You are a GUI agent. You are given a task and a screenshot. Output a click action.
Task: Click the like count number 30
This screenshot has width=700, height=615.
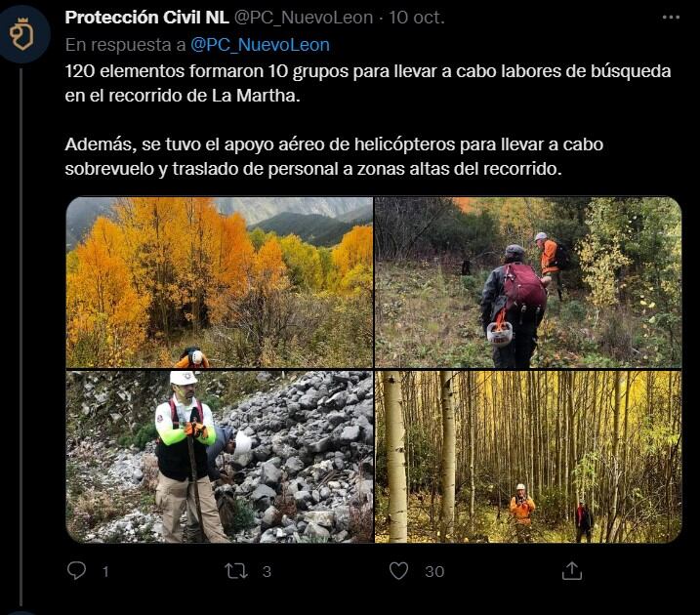434,571
